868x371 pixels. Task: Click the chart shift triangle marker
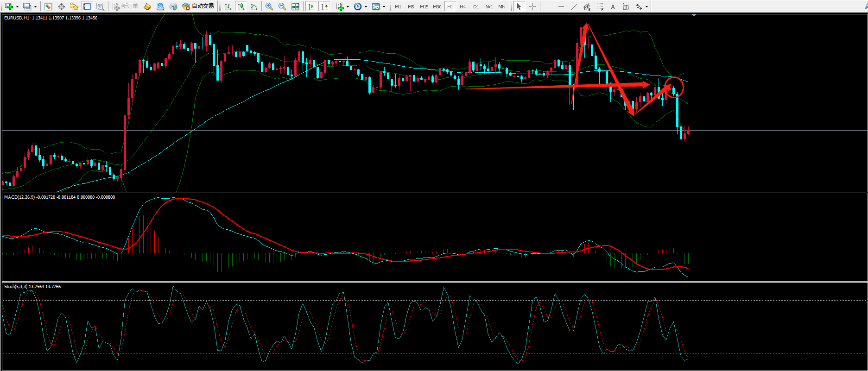pyautogui.click(x=694, y=16)
